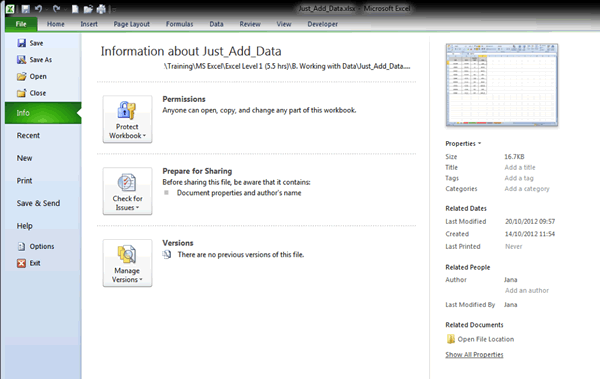This screenshot has height=379, width=600.
Task: Click the Close text label in sidebar
Action: pos(38,93)
